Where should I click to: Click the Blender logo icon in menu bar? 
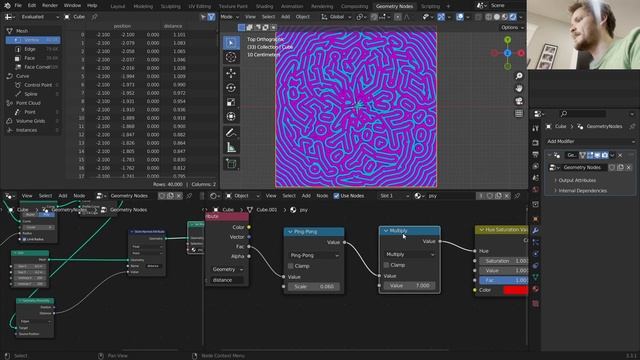click(7, 6)
